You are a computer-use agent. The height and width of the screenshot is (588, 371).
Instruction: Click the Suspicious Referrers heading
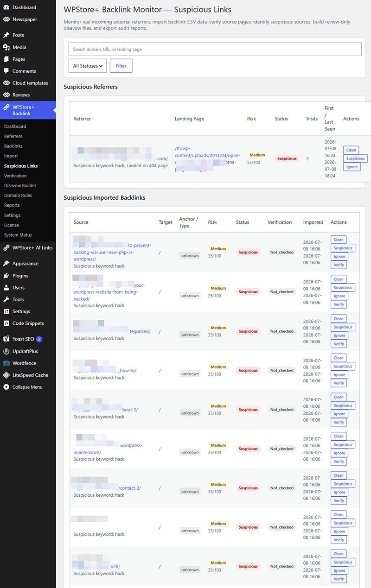click(x=90, y=87)
